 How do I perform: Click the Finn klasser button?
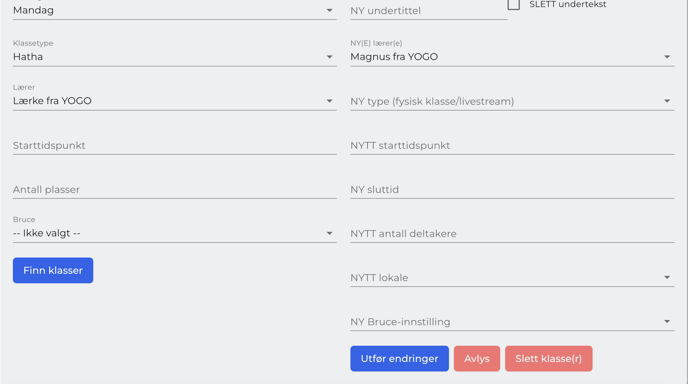pos(53,270)
